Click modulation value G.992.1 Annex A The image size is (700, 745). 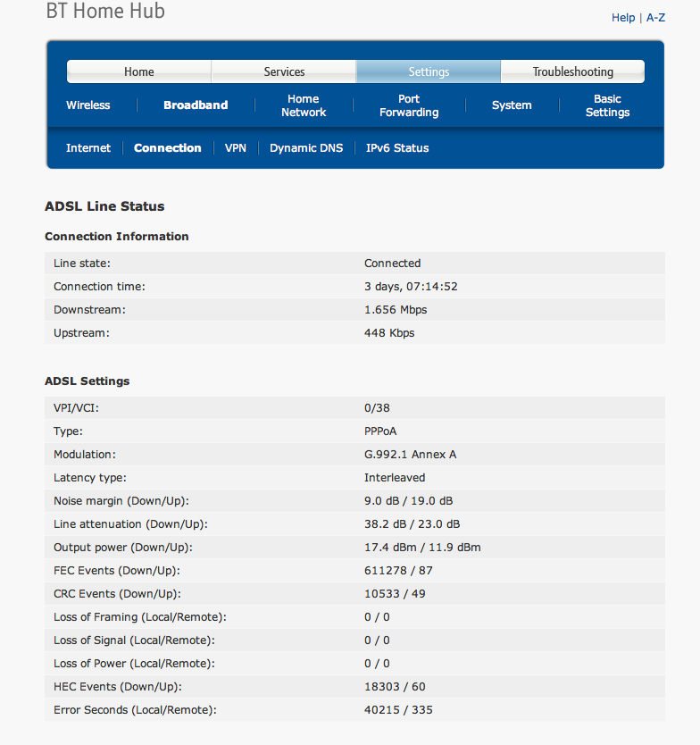411,455
